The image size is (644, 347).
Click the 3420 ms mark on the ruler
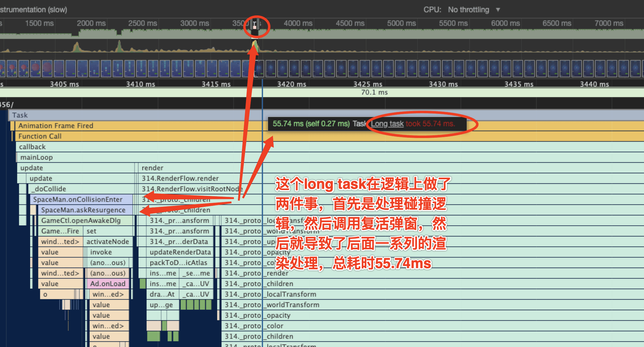(x=291, y=84)
